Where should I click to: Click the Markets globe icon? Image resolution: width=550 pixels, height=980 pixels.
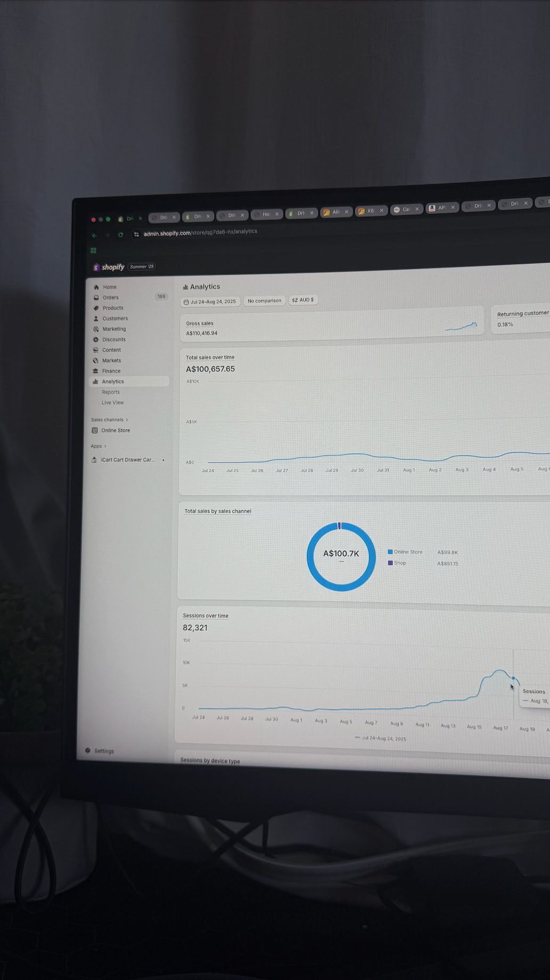click(x=96, y=361)
